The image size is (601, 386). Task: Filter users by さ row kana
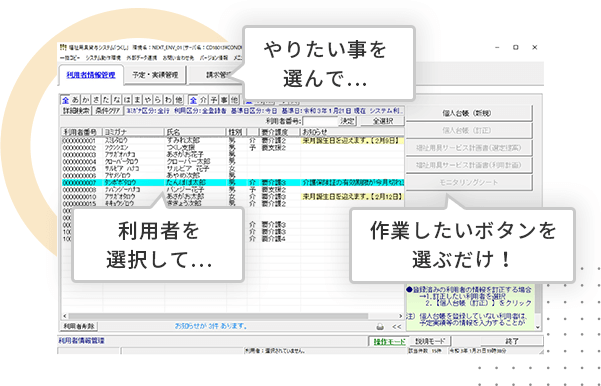[x=96, y=100]
